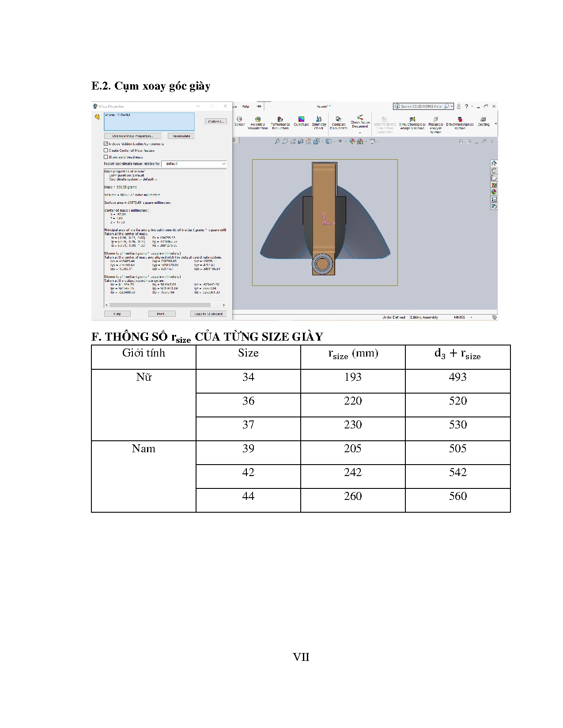Image resolution: width=563 pixels, height=728 pixels.
Task: Click the Search SOLIDWORKS Help field
Action: pos(420,106)
